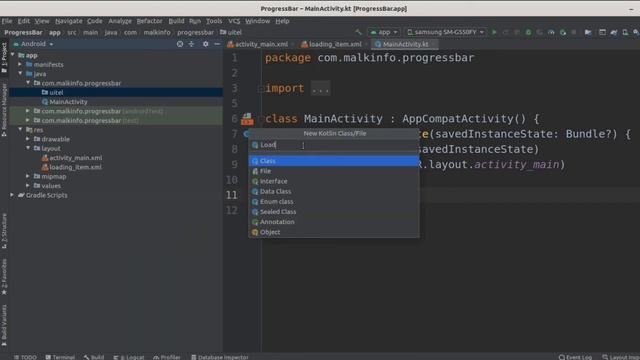Choose Interface in New Kotlin dialog

click(x=334, y=181)
